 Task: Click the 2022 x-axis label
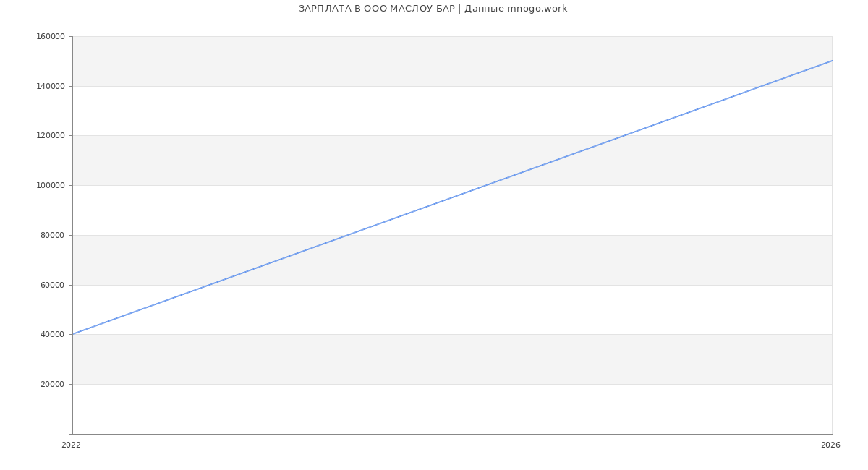click(x=71, y=445)
